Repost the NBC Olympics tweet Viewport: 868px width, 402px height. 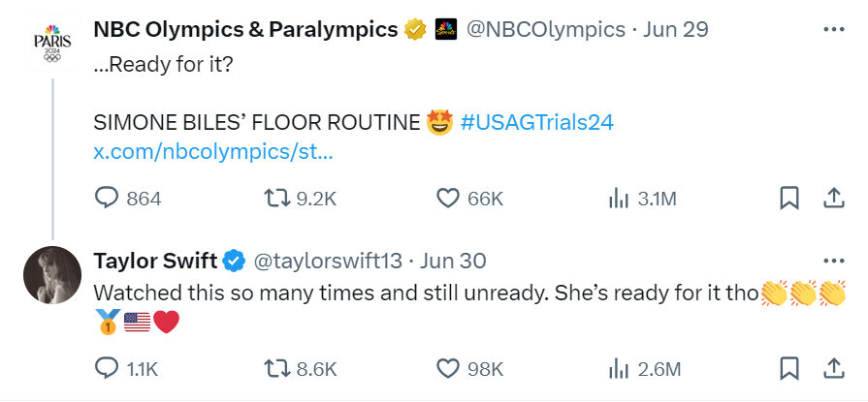coord(276,198)
